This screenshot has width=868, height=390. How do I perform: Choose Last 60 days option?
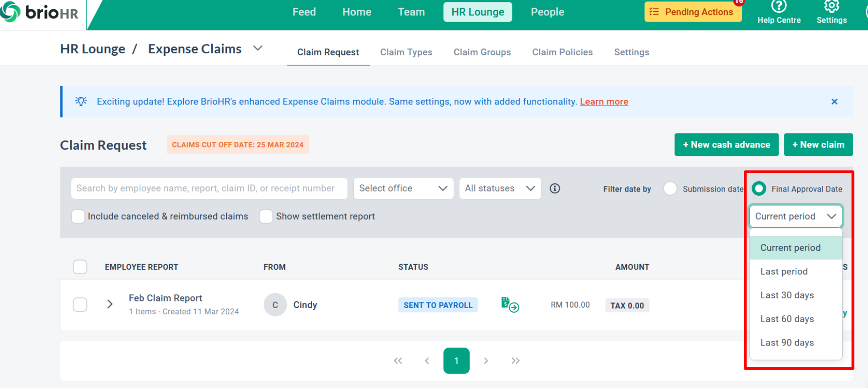coord(796,319)
